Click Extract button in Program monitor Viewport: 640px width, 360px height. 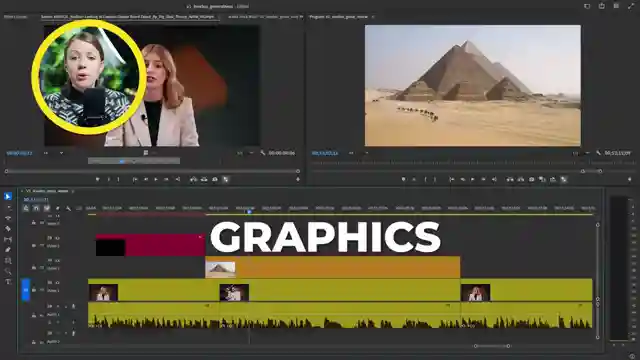click(521, 179)
